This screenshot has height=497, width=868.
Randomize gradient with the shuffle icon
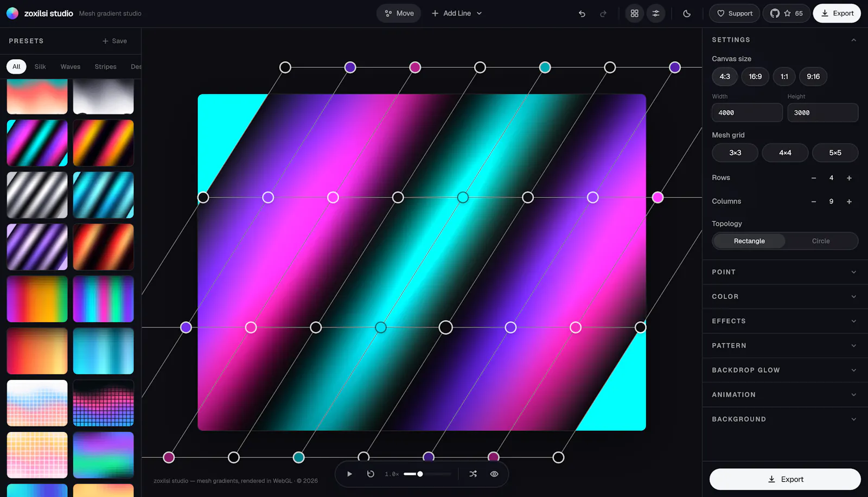coord(473,474)
